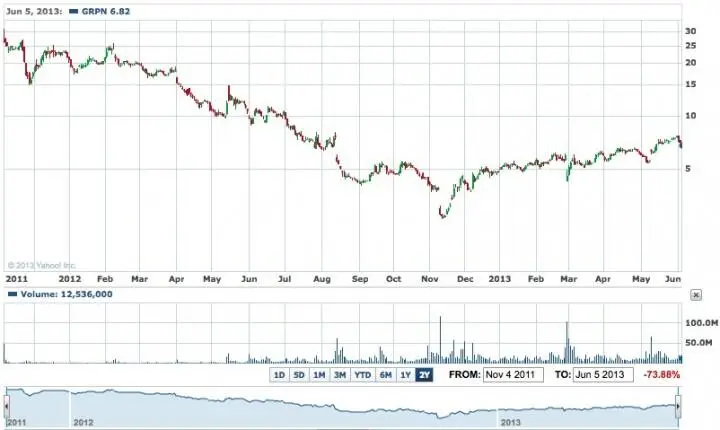This screenshot has width=720, height=430.
Task: Click the -73.88% change value
Action: [x=661, y=375]
